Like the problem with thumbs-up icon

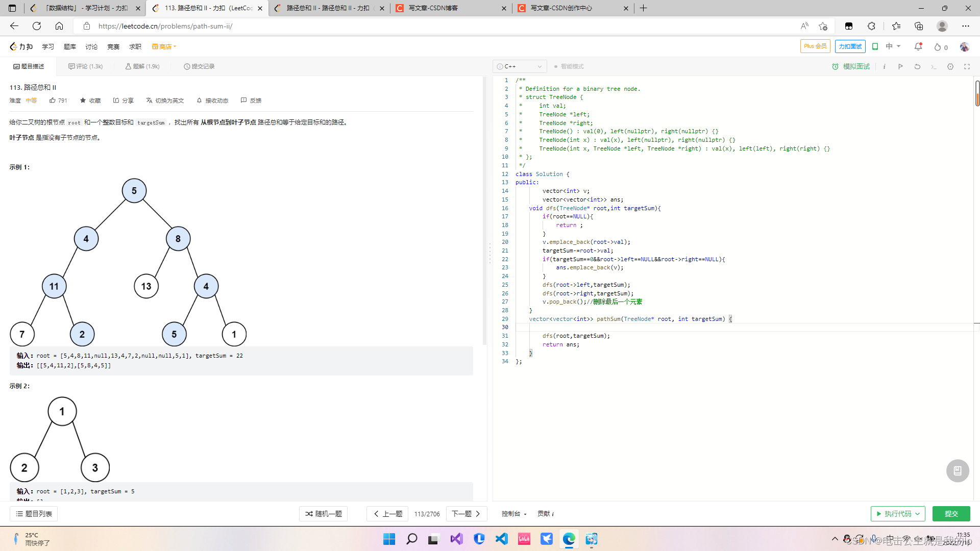click(53, 101)
